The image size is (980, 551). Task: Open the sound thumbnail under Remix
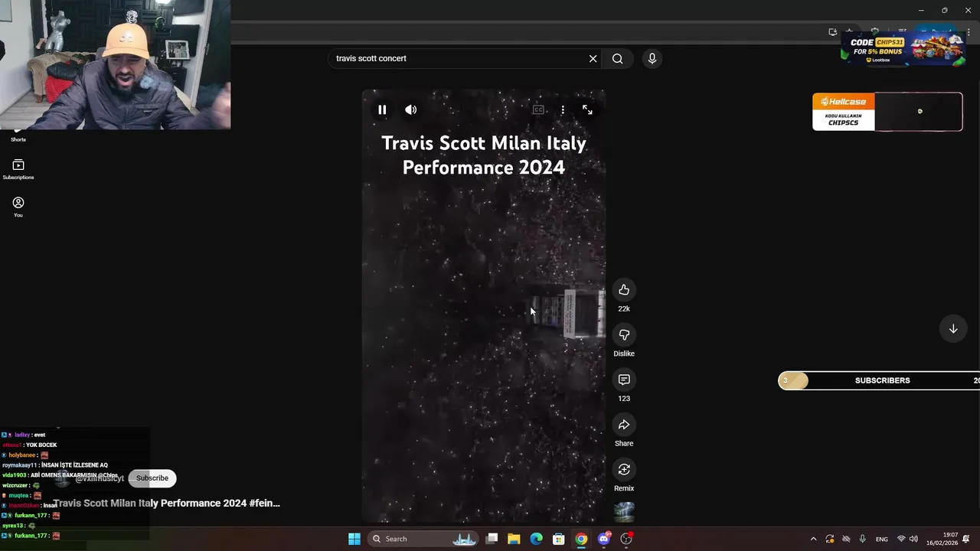click(624, 512)
